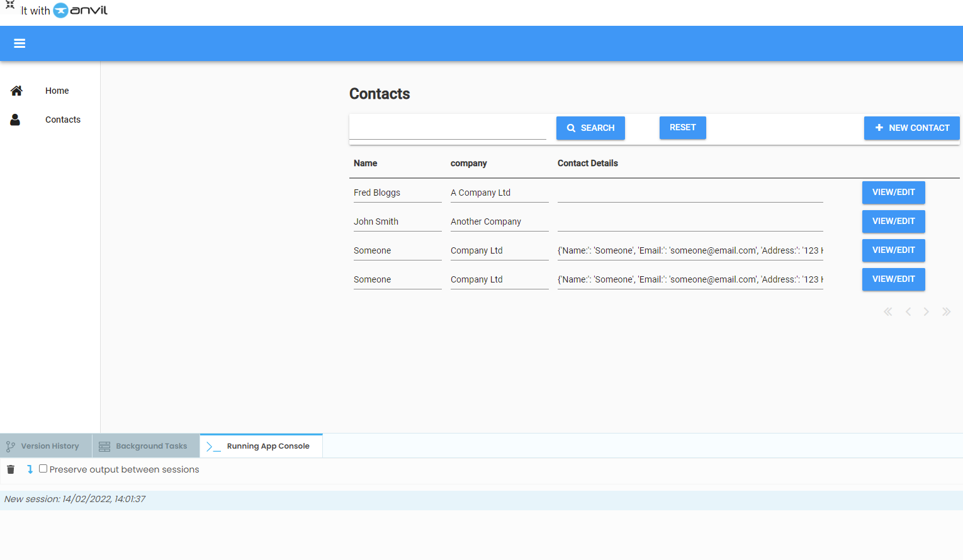The width and height of the screenshot is (963, 560).
Task: Click the blue scroll-to-bottom arrow icon in console
Action: (30, 469)
